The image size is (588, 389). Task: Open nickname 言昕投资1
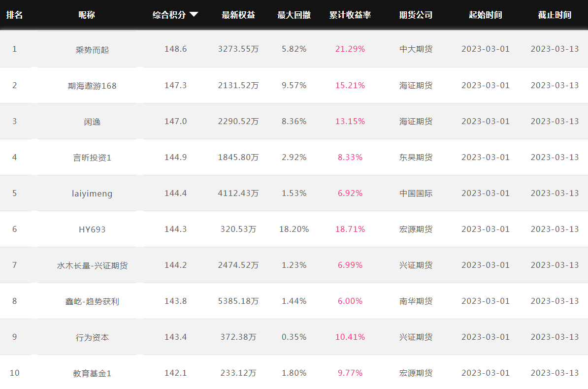(92, 158)
